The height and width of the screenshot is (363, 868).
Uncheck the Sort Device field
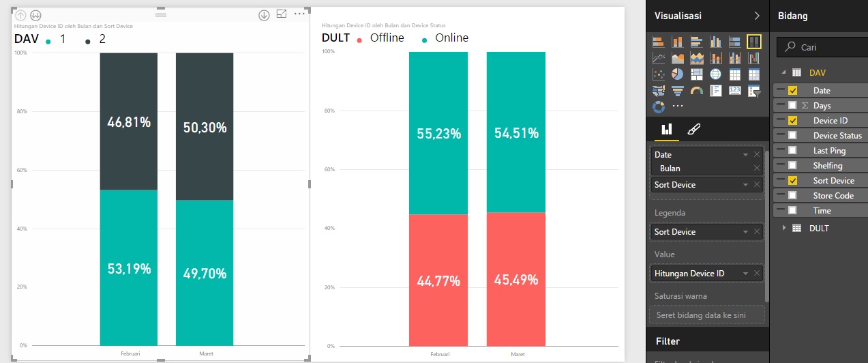pos(793,181)
